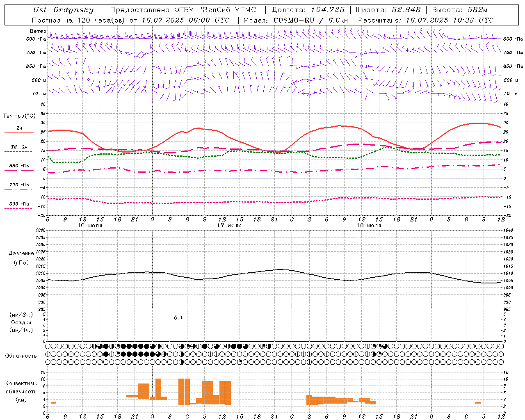Click the Ветер wind panel label

tap(38, 31)
